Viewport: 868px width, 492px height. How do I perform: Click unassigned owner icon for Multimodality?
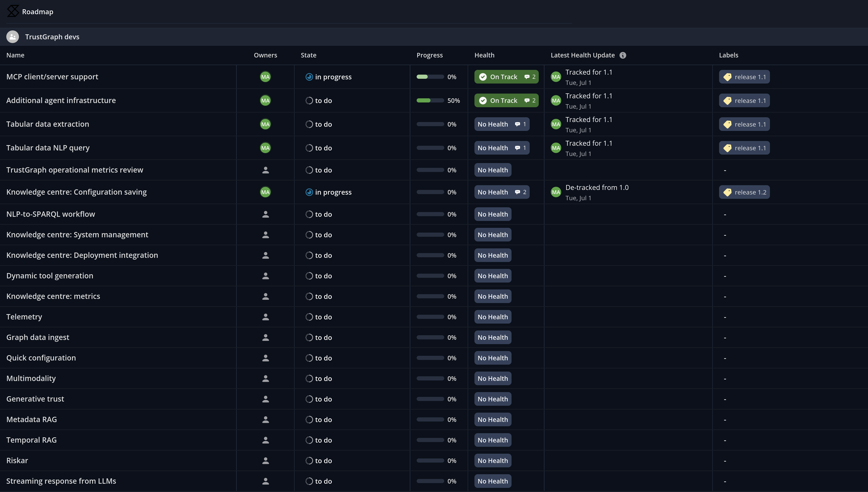point(266,379)
